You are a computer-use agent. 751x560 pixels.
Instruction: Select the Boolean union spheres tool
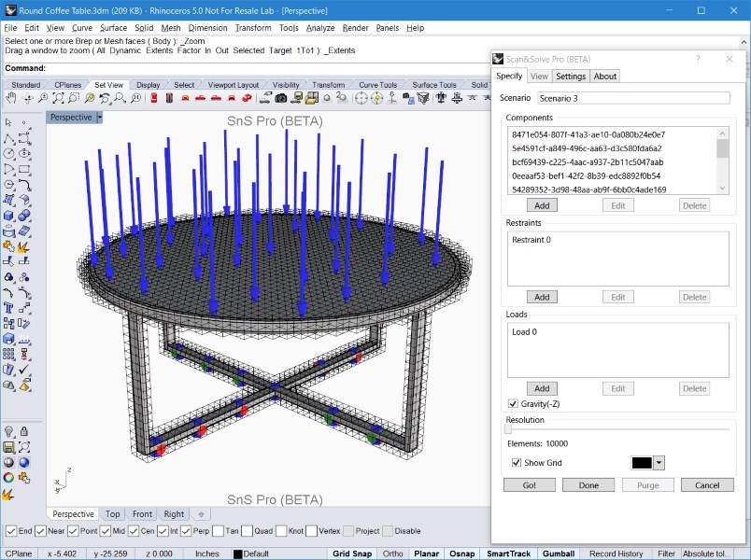(24, 216)
